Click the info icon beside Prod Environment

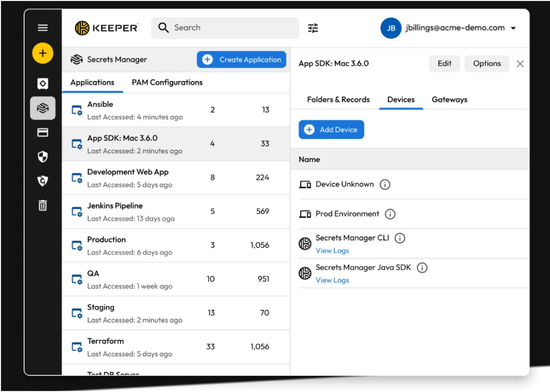(390, 214)
